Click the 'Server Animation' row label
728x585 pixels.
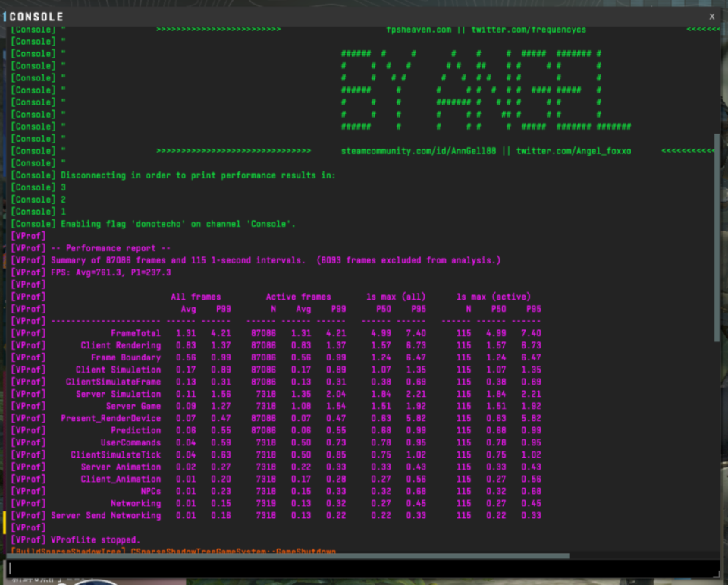(121, 467)
